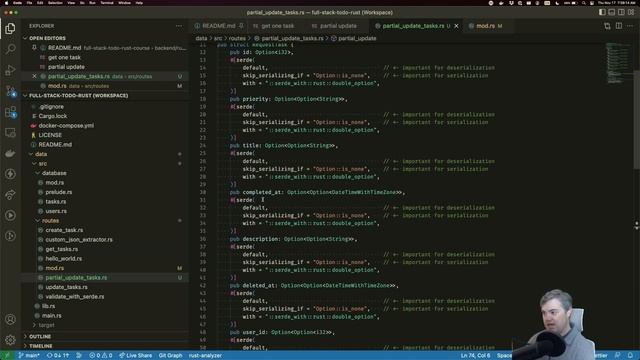Start Live Share from status bar
Viewport: 640px width, 360px height.
(x=136, y=356)
